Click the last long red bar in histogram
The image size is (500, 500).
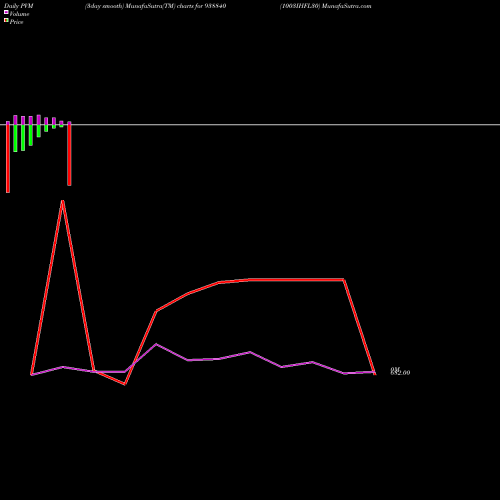[69, 155]
